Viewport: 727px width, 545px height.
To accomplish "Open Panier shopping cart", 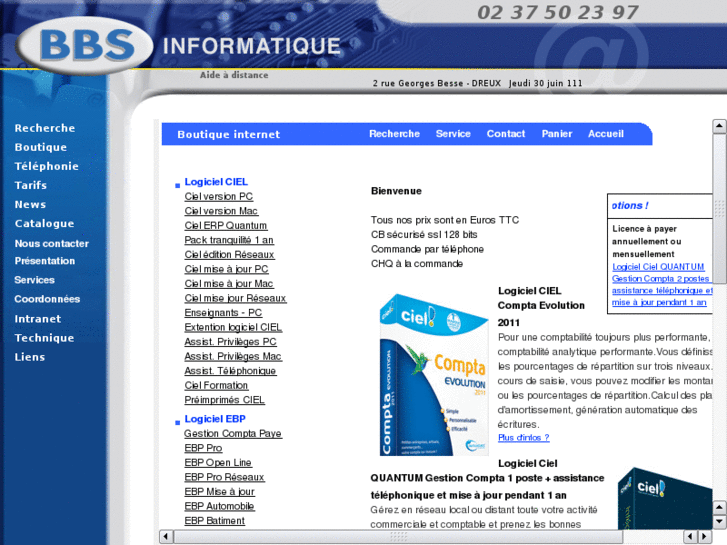I will [x=557, y=134].
